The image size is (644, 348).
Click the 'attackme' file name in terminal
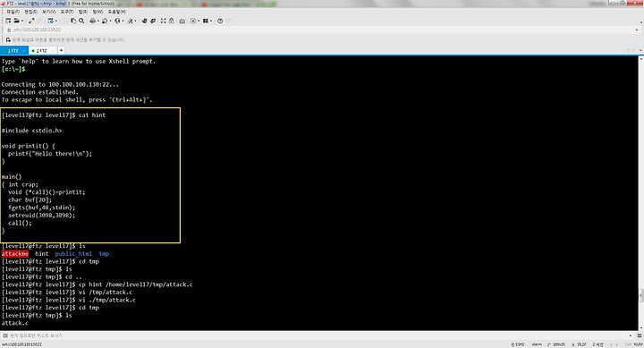click(15, 254)
